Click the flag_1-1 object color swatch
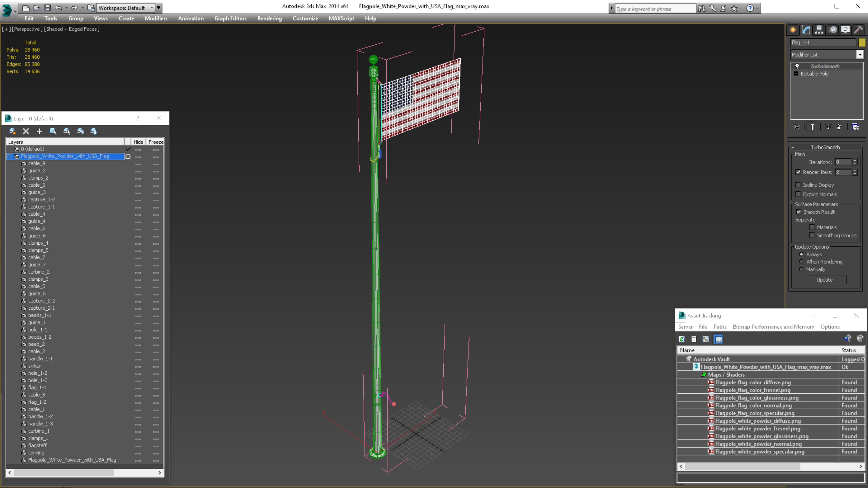The height and width of the screenshot is (488, 868). (x=862, y=42)
